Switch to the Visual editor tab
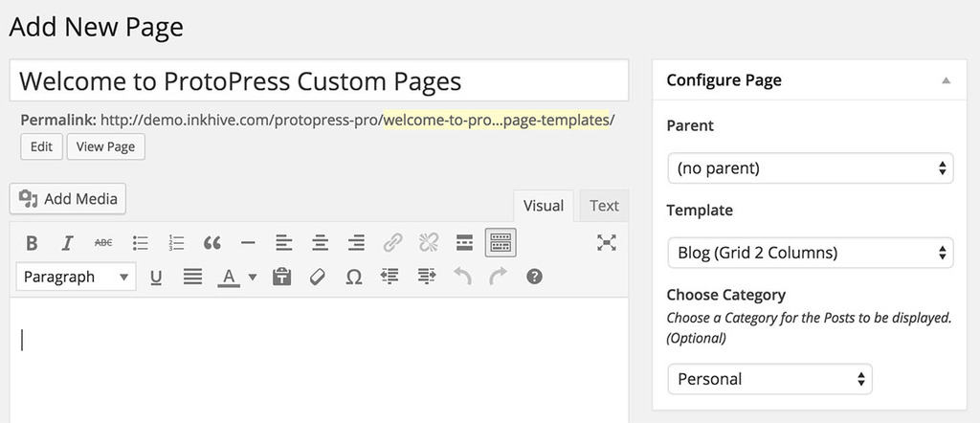Viewport: 980px width, 423px height. point(544,206)
